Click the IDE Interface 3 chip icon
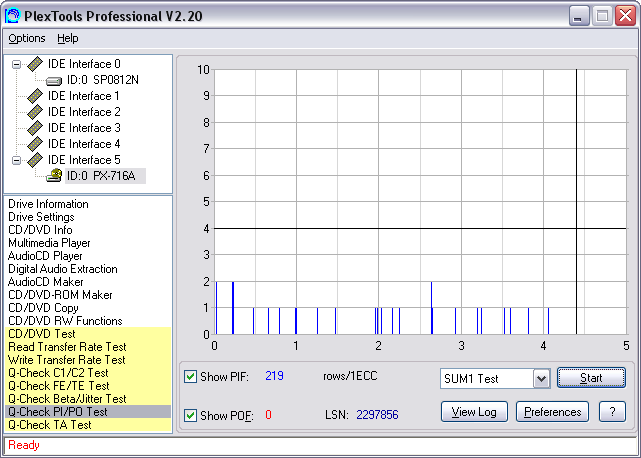This screenshot has height=458, width=641. click(x=35, y=128)
